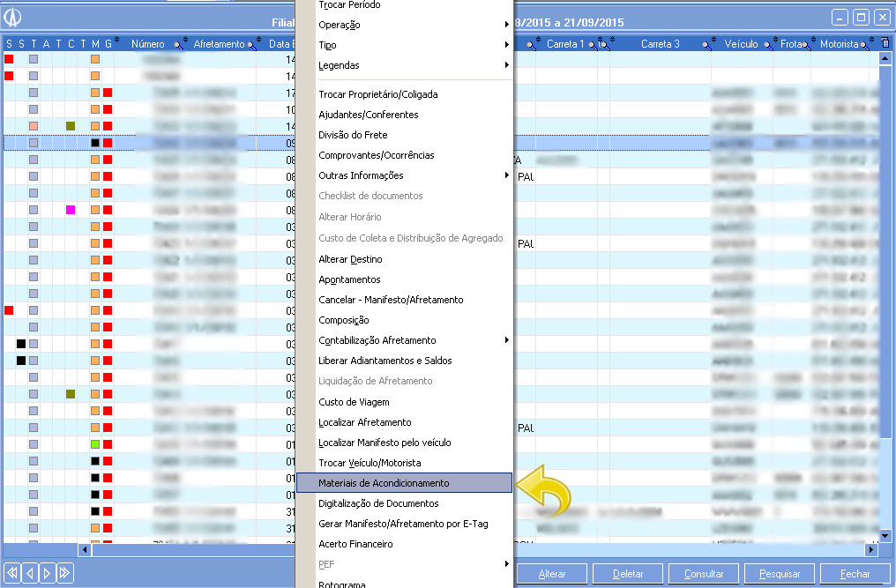Choose Trocar Veículo/Motorista from context menu
The width and height of the screenshot is (896, 588).
tap(370, 463)
